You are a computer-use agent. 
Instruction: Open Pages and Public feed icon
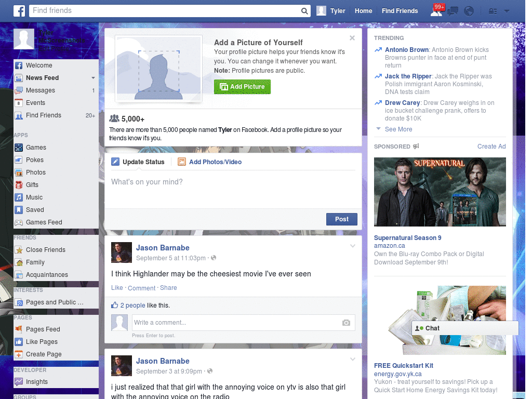19,302
